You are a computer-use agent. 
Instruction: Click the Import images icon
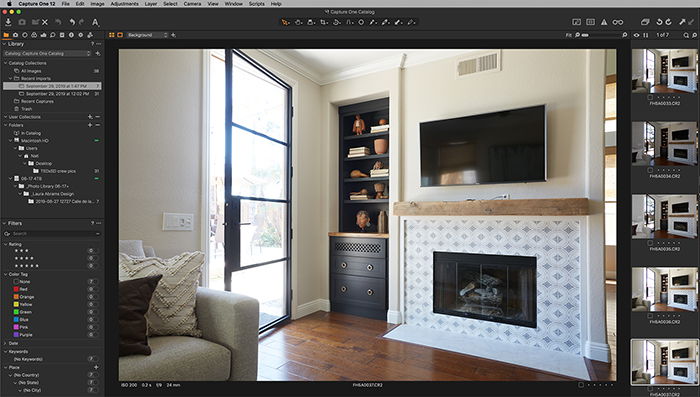click(8, 22)
